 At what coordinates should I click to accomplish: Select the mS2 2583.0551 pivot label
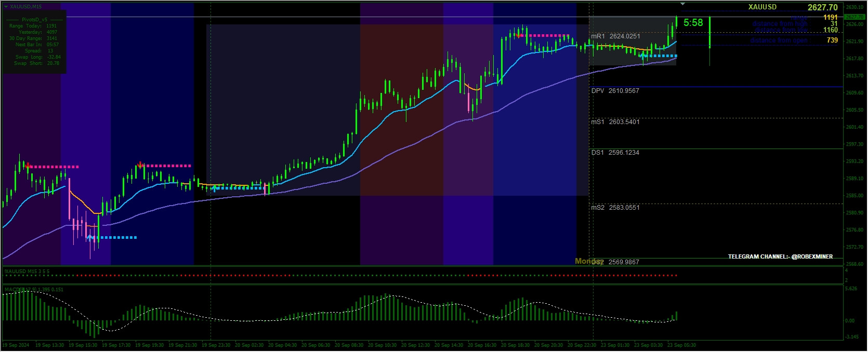615,208
